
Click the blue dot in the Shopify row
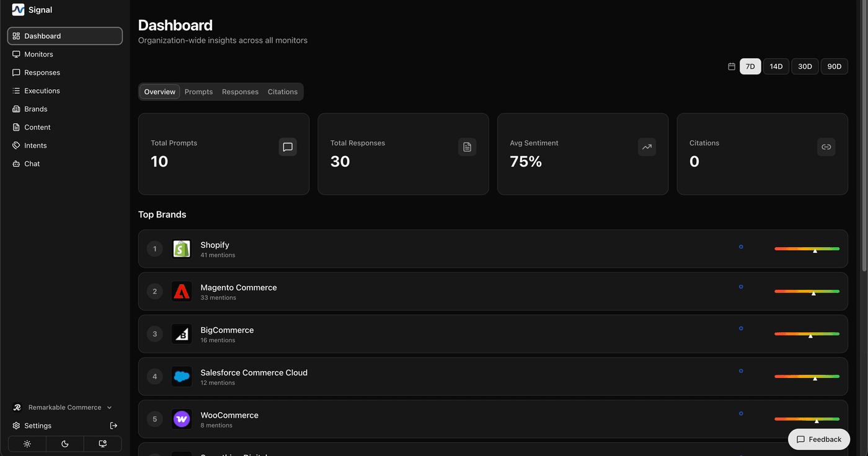(x=741, y=247)
